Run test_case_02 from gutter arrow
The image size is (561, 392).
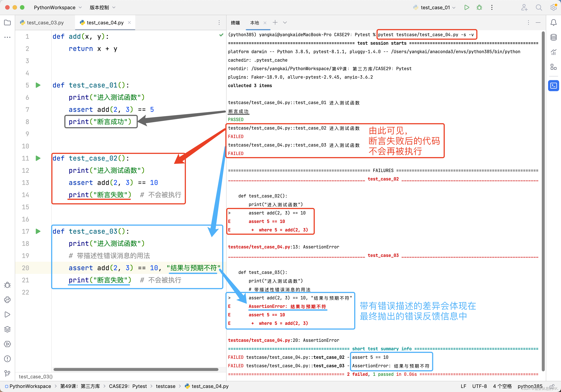pyautogui.click(x=38, y=158)
